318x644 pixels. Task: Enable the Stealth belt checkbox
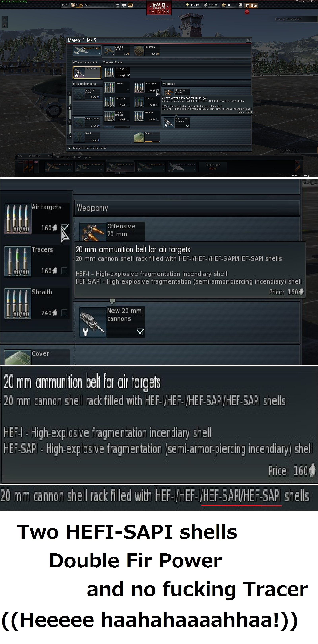(157, 119)
